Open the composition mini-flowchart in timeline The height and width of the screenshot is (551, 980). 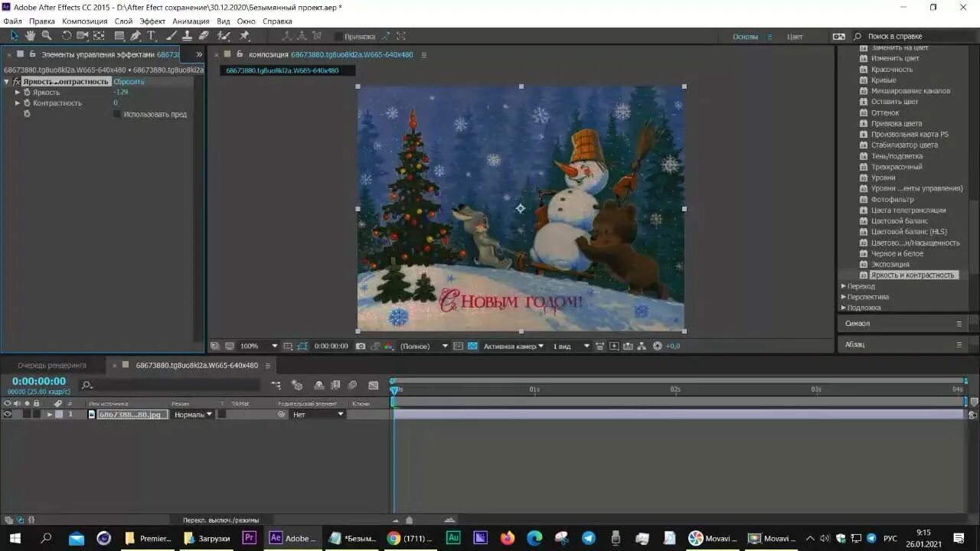[276, 385]
